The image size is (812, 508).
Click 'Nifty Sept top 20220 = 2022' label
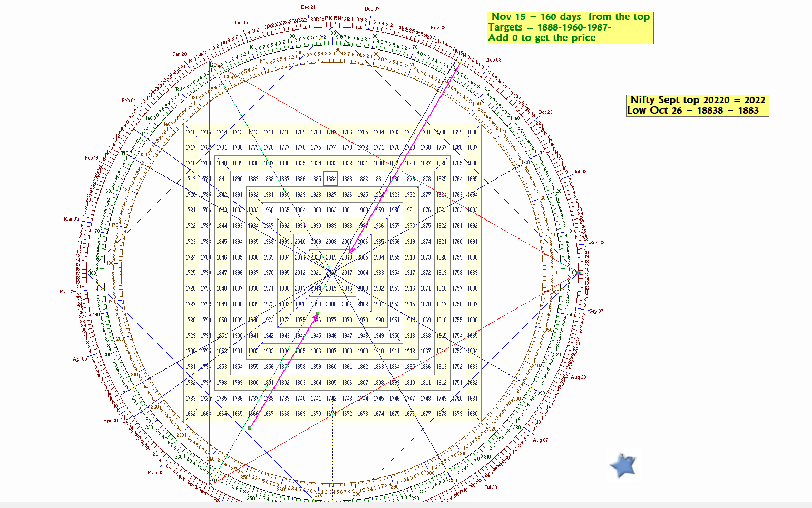(698, 100)
